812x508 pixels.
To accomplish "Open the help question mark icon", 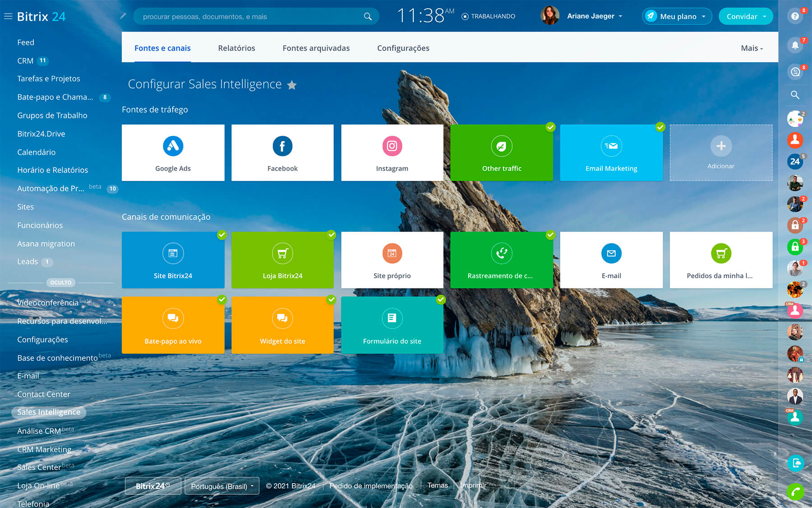I will click(795, 16).
